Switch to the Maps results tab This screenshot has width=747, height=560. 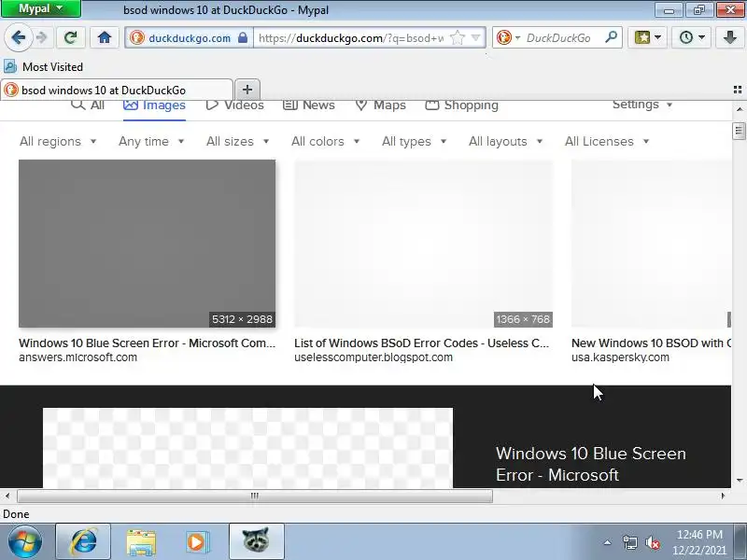tap(381, 105)
